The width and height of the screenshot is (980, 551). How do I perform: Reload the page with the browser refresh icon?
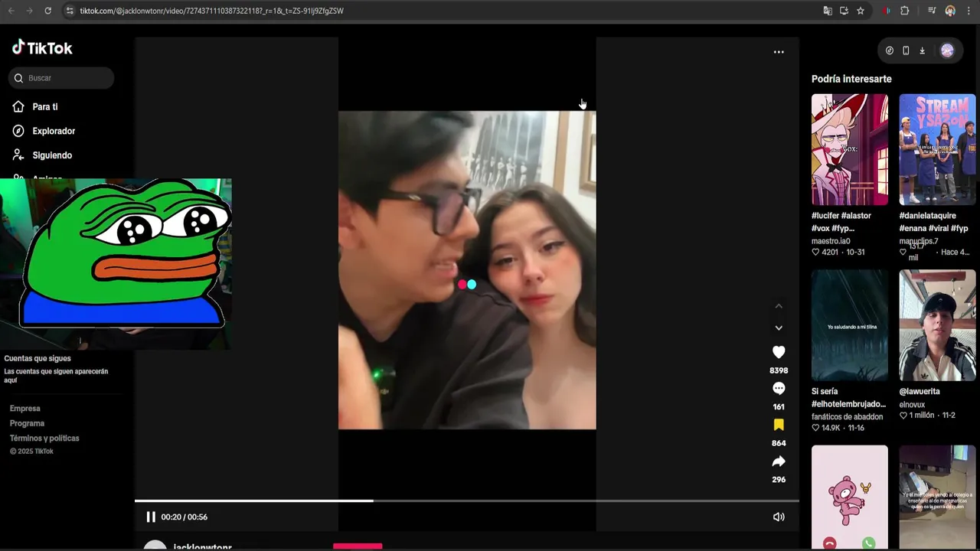[x=47, y=11]
